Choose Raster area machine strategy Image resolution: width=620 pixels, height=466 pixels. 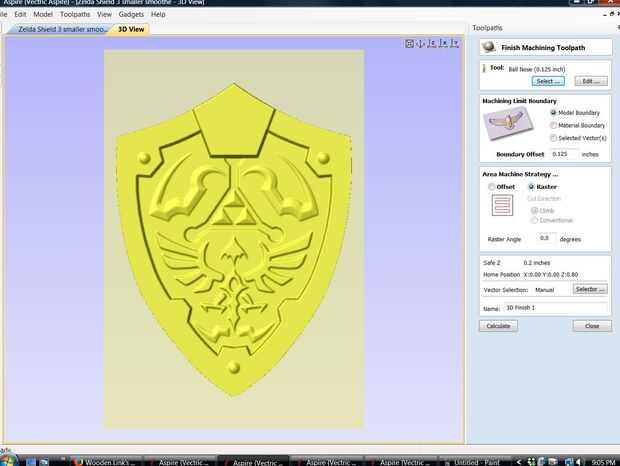pos(531,187)
